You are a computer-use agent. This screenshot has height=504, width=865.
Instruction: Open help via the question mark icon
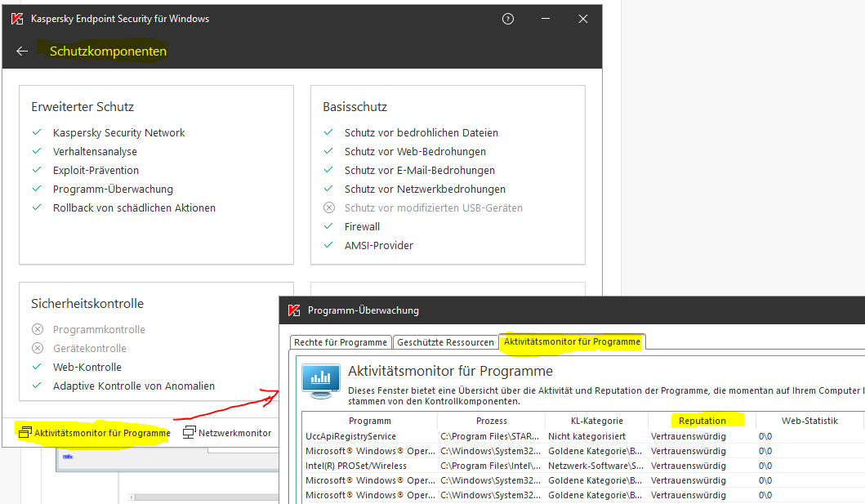tap(508, 19)
